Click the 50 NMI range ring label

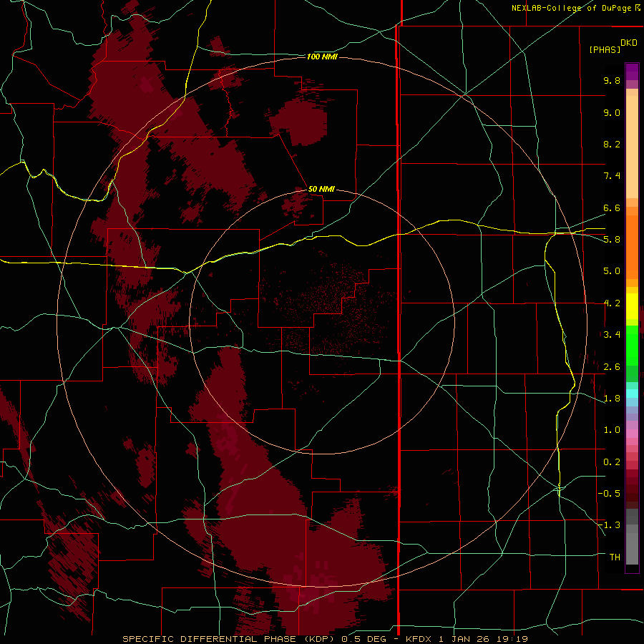click(x=321, y=189)
